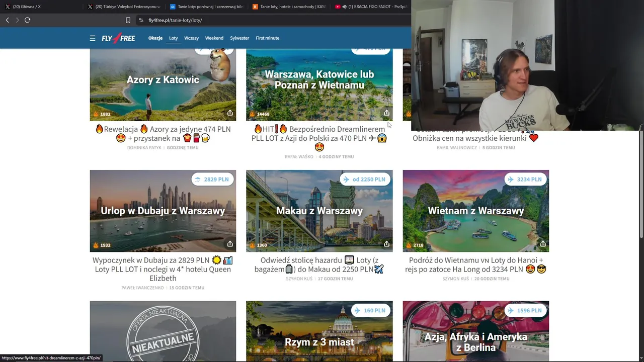Open the Weekend menu item
Image resolution: width=644 pixels, height=362 pixels.
click(x=214, y=38)
